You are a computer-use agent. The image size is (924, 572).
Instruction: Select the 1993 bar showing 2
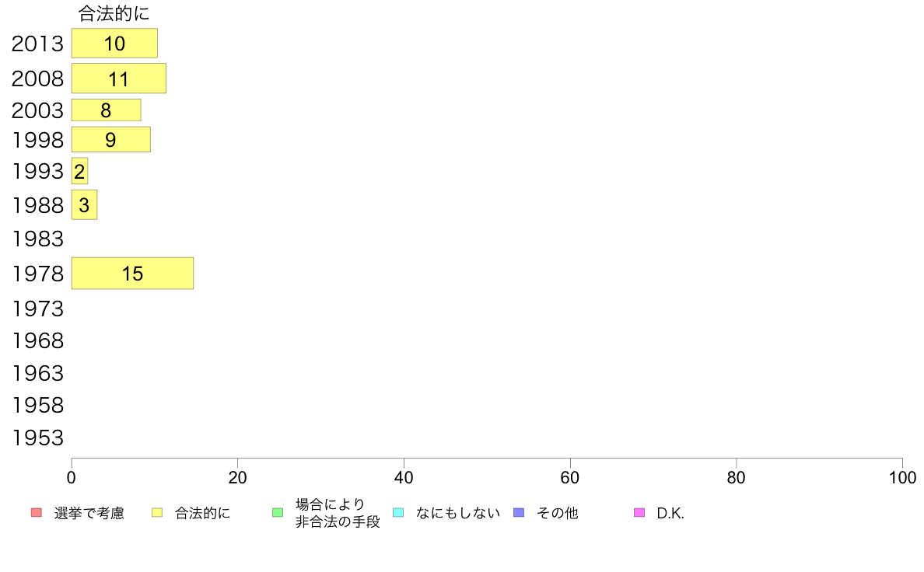pyautogui.click(x=79, y=171)
